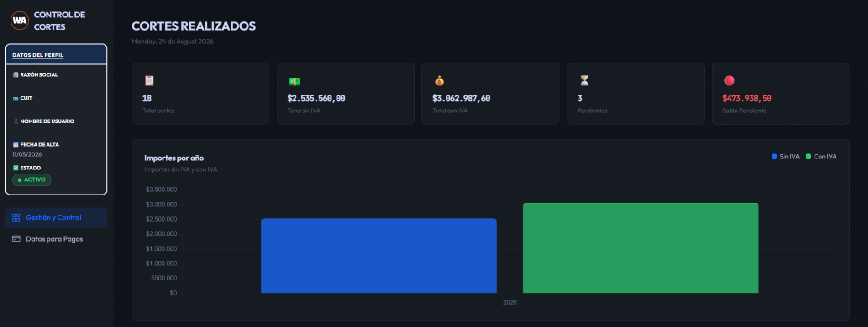Click the green check icon next to ESTADO
868x327 pixels.
(x=16, y=168)
